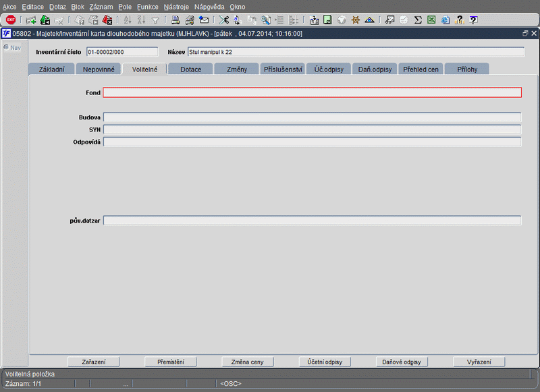The image size is (540, 392).
Task: Open the Nástroje menu
Action: (x=176, y=7)
